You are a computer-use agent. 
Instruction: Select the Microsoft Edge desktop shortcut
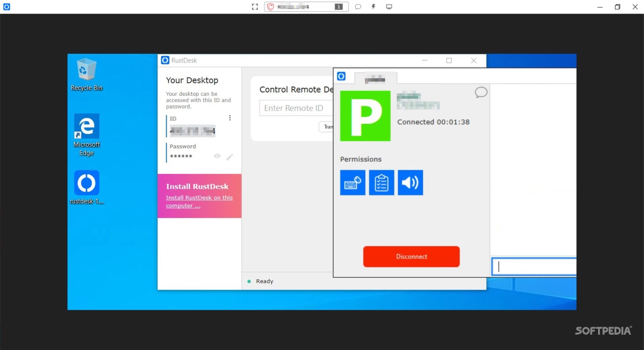[87, 135]
